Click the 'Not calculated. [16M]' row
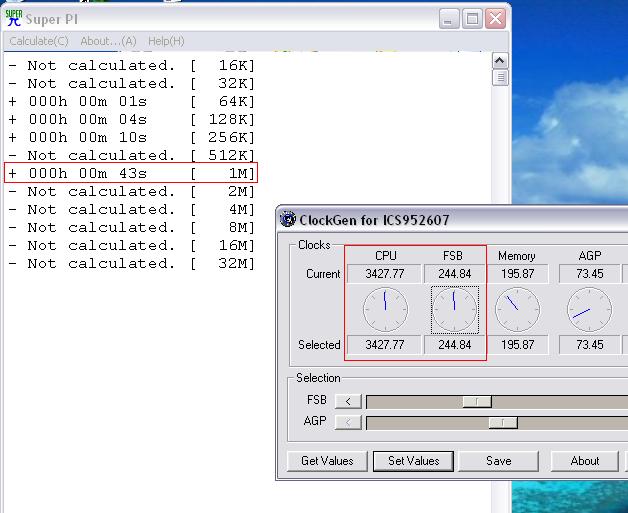The image size is (628, 513). click(x=131, y=245)
